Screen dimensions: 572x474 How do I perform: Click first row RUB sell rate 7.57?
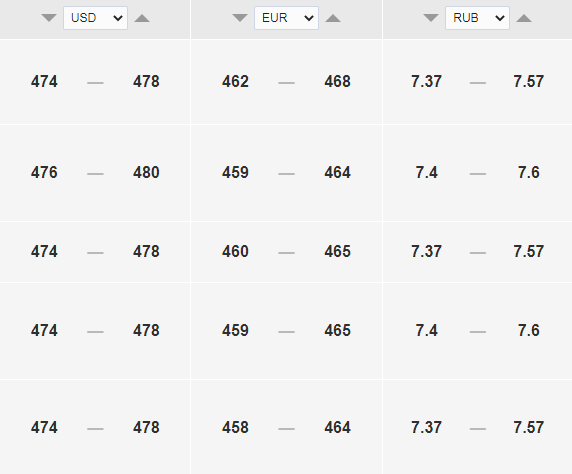529,81
